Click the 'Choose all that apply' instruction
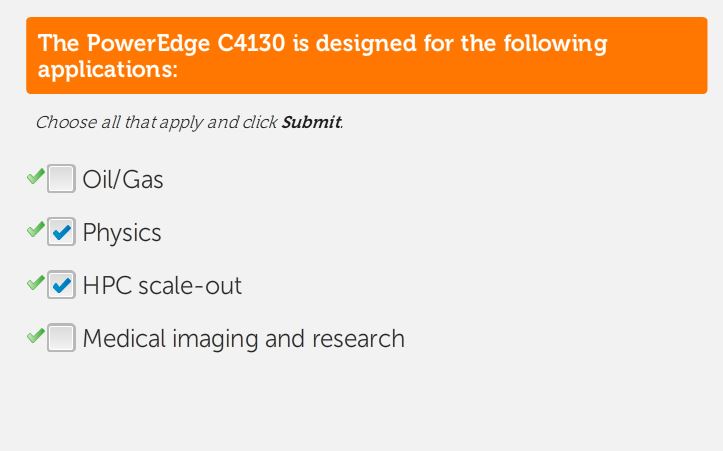Image resolution: width=723 pixels, height=451 pixels. coord(135,123)
